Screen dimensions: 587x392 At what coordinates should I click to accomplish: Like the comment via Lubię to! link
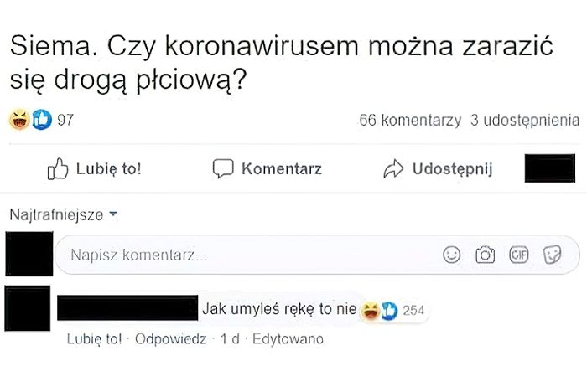94,339
